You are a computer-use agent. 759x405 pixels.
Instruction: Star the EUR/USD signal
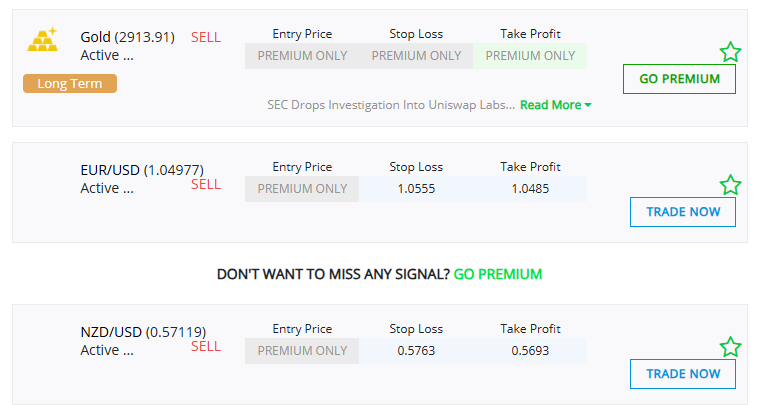tap(730, 185)
